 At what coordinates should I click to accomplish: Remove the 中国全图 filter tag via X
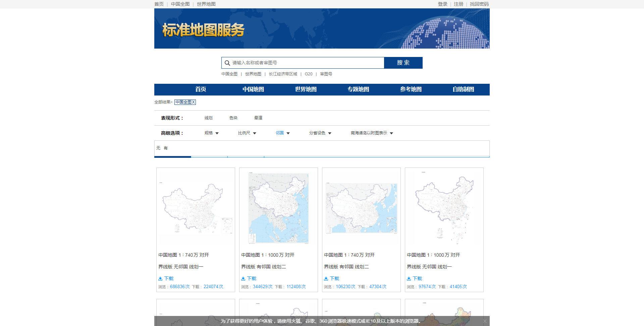[194, 102]
